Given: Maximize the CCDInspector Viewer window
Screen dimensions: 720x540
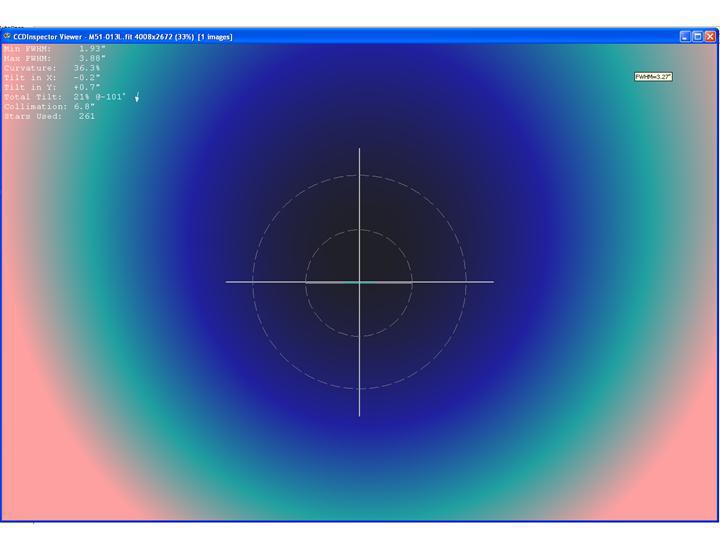Looking at the screenshot, I should 698,37.
